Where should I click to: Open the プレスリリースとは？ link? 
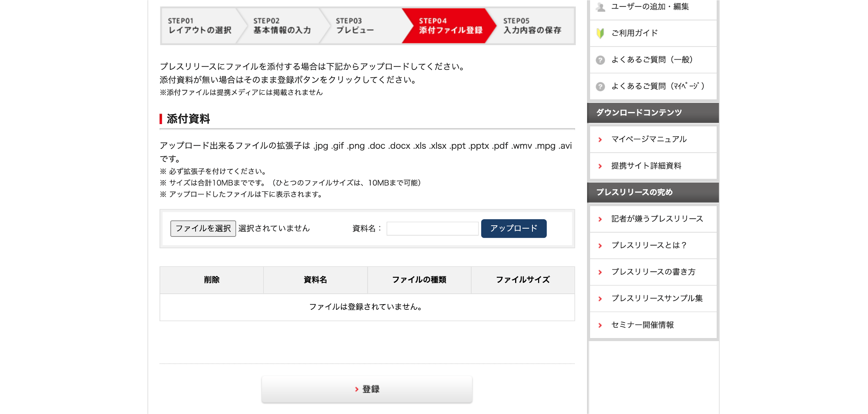coord(649,246)
